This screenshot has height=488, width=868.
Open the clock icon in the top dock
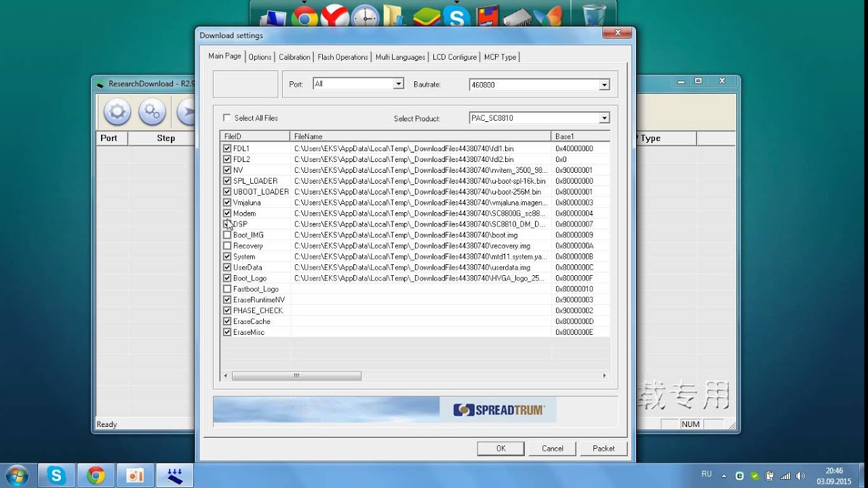point(365,16)
